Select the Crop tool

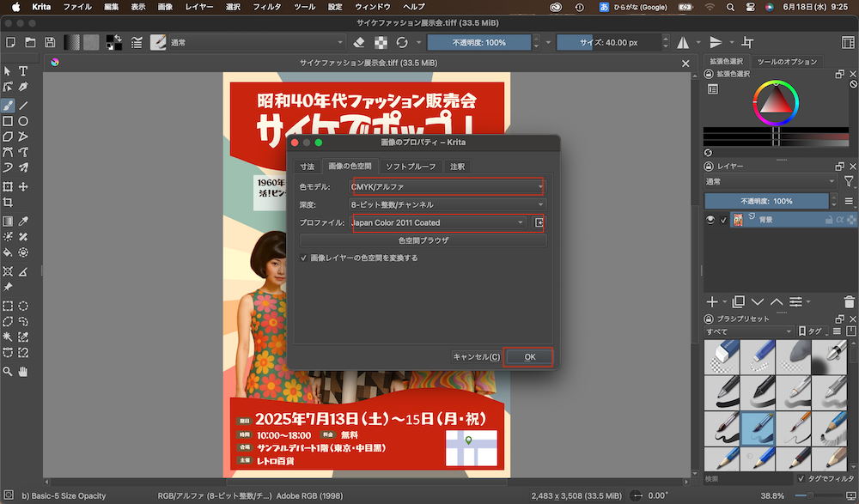click(8, 202)
